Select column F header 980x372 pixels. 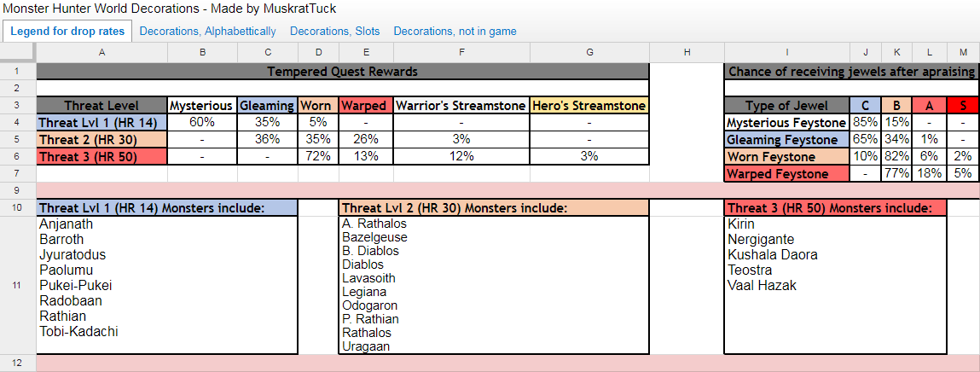tap(461, 53)
